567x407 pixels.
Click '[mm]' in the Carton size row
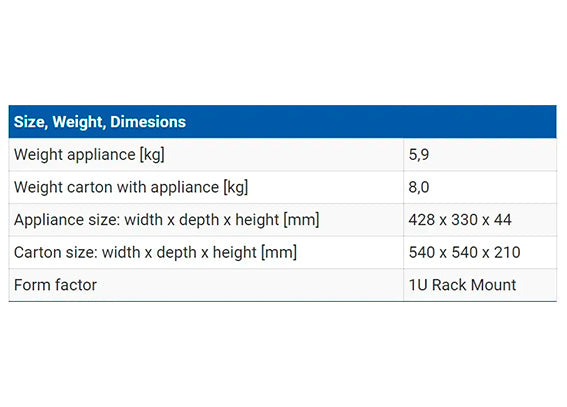point(279,253)
